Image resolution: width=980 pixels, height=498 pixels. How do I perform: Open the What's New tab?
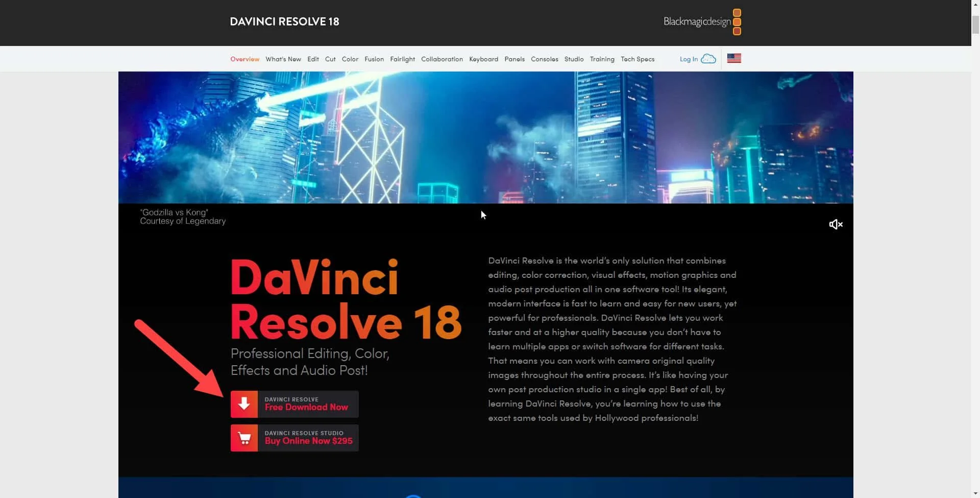coord(283,59)
